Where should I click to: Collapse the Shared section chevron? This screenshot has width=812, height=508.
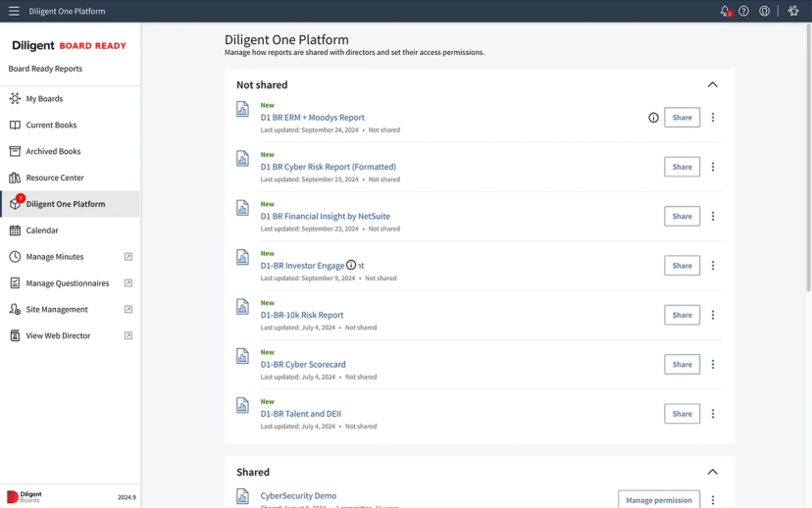pyautogui.click(x=713, y=472)
